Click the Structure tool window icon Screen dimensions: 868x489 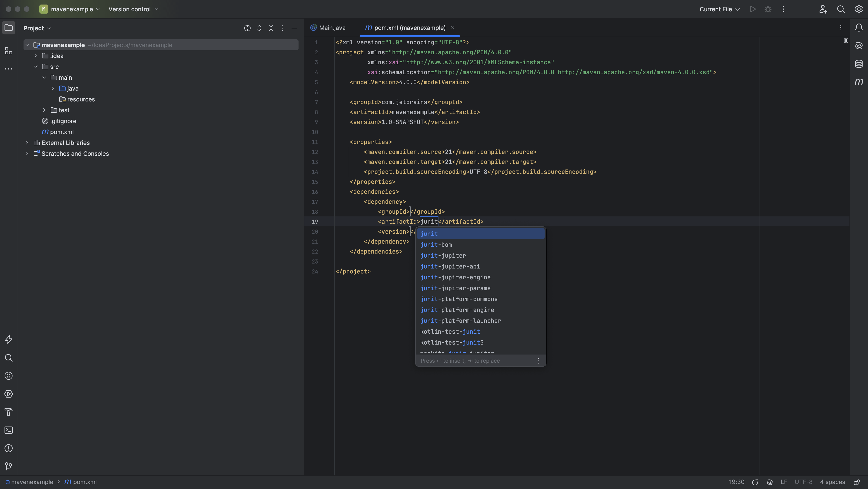[x=8, y=51]
